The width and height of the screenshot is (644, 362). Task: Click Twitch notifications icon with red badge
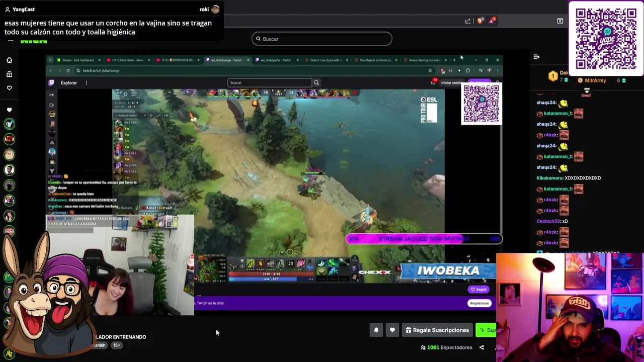click(433, 82)
